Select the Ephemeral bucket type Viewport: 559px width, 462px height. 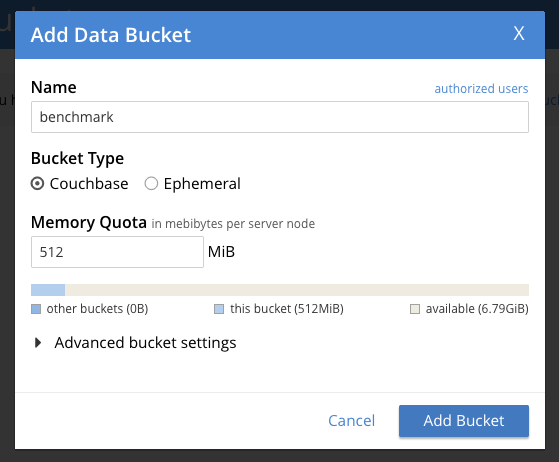tap(151, 184)
